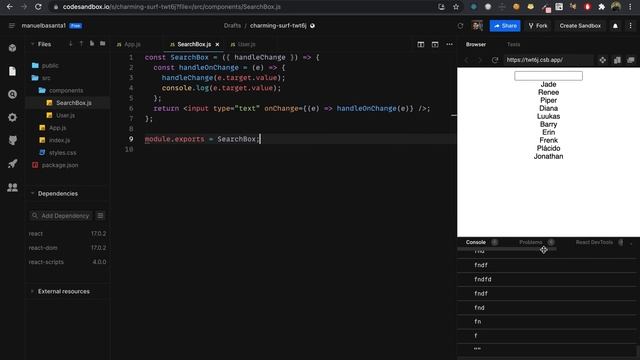Open package.json in file tree

[60, 165]
